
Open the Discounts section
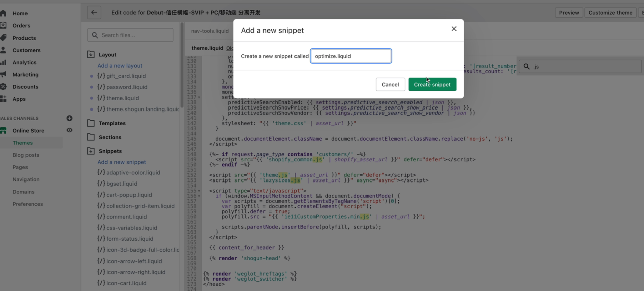25,87
